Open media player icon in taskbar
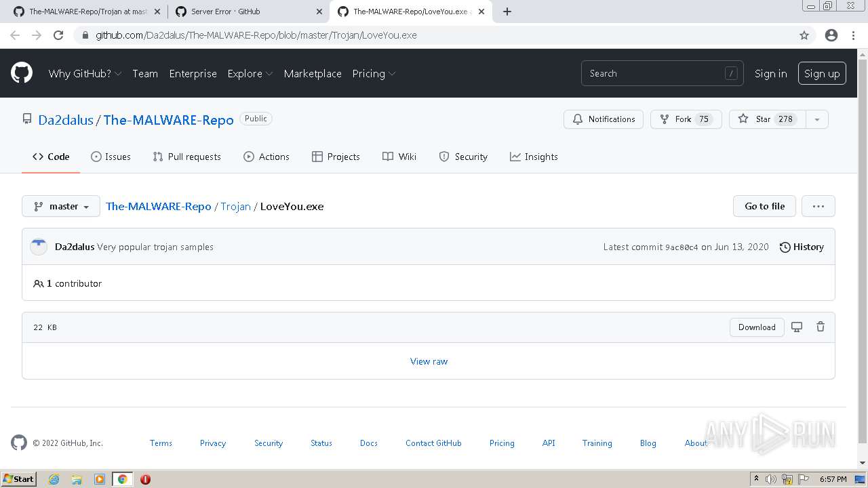This screenshot has height=488, width=868. click(100, 479)
